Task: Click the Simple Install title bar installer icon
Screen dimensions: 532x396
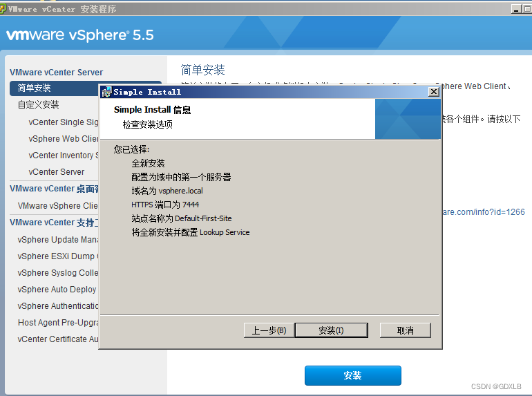Action: point(106,92)
